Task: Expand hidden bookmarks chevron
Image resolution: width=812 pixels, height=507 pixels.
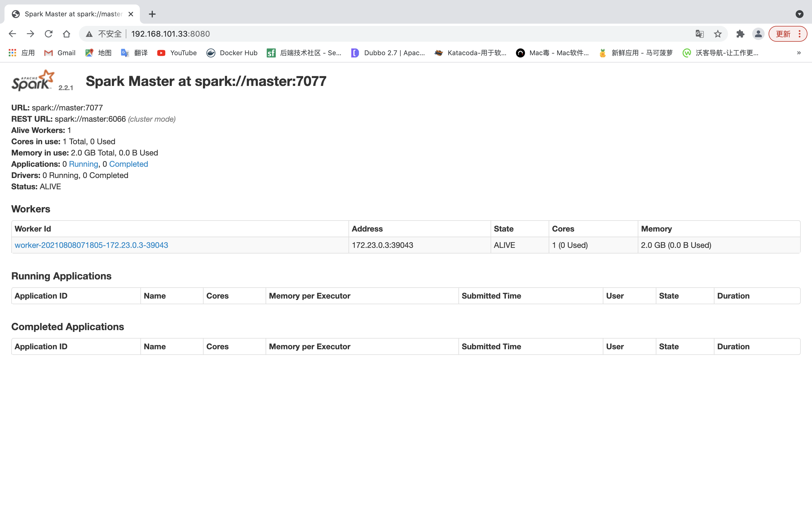Action: point(799,53)
